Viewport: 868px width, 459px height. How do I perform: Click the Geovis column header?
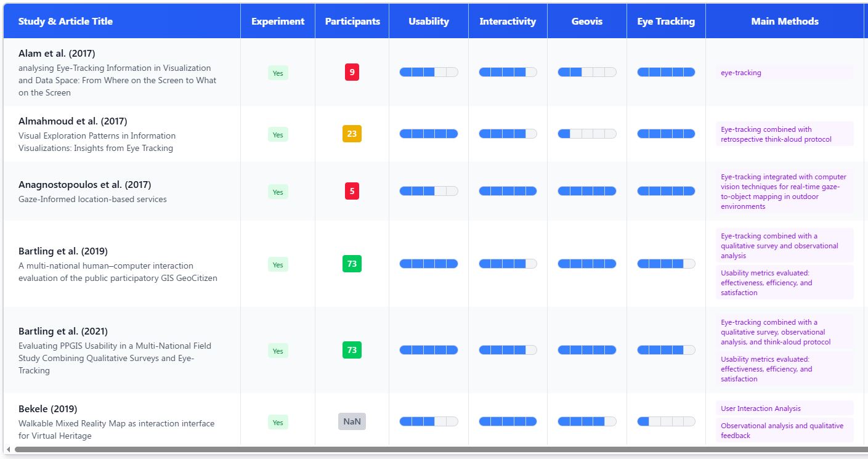tap(587, 22)
